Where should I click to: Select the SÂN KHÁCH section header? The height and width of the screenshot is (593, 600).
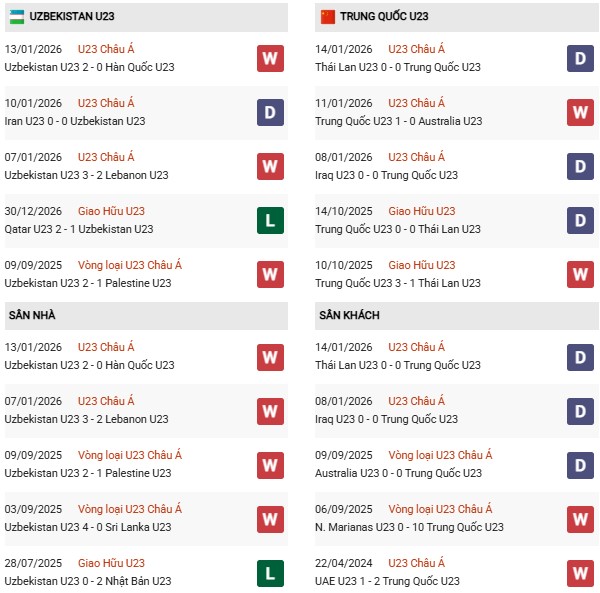[349, 315]
